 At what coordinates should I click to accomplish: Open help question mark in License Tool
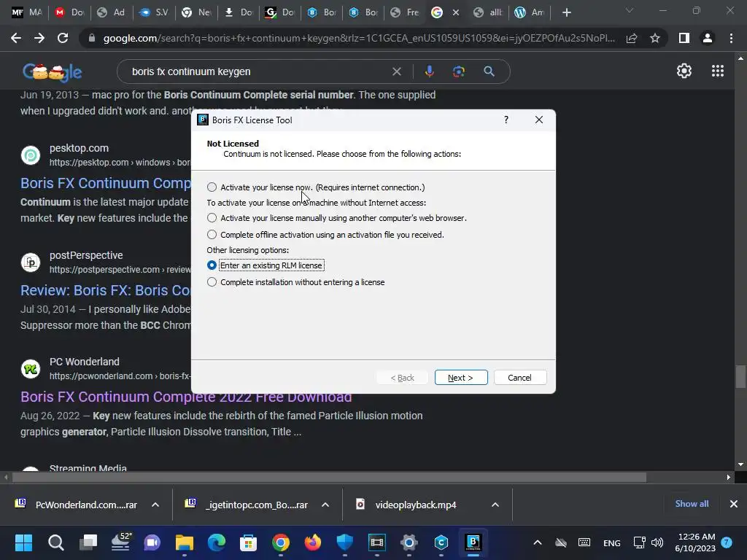pyautogui.click(x=506, y=120)
